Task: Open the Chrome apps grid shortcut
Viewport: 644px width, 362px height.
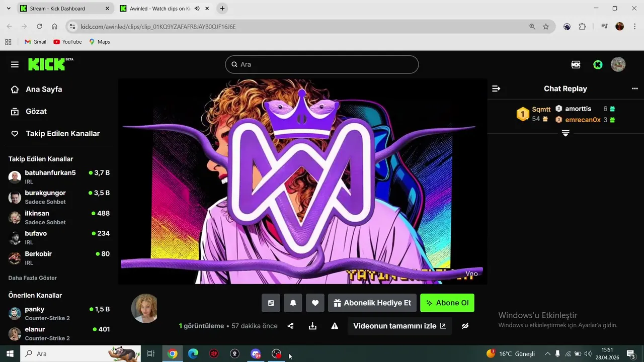Action: click(x=8, y=42)
